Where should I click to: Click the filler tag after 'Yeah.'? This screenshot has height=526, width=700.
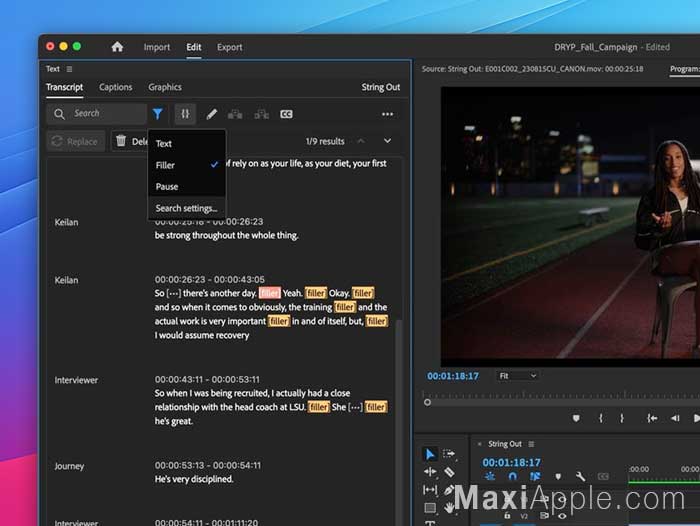tap(316, 293)
